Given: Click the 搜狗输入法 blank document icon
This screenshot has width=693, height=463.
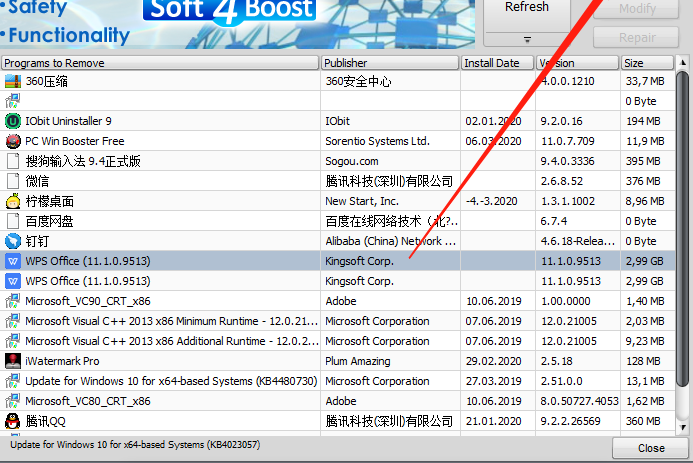Looking at the screenshot, I should (13, 161).
